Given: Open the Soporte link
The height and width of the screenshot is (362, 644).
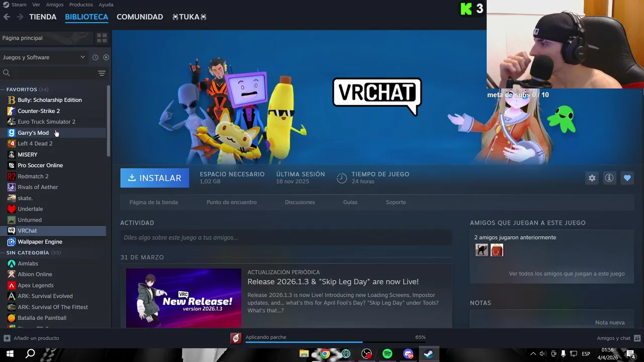Looking at the screenshot, I should pos(396,202).
